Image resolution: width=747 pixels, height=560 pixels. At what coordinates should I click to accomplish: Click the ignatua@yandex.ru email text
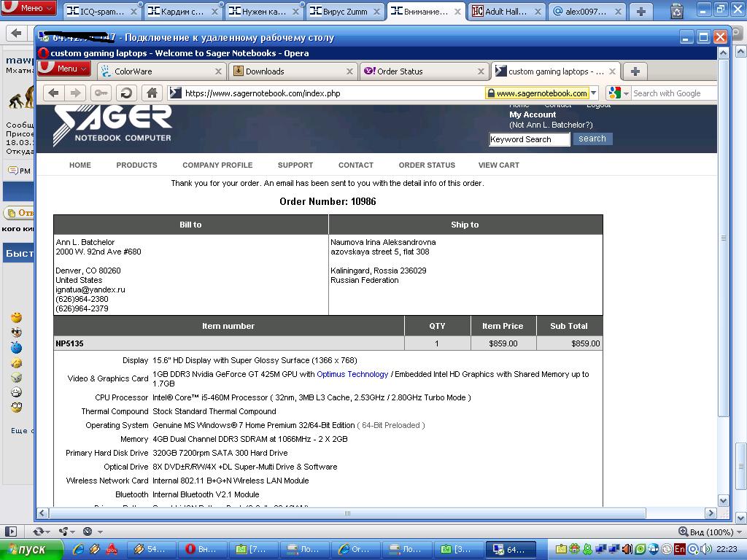pos(90,289)
